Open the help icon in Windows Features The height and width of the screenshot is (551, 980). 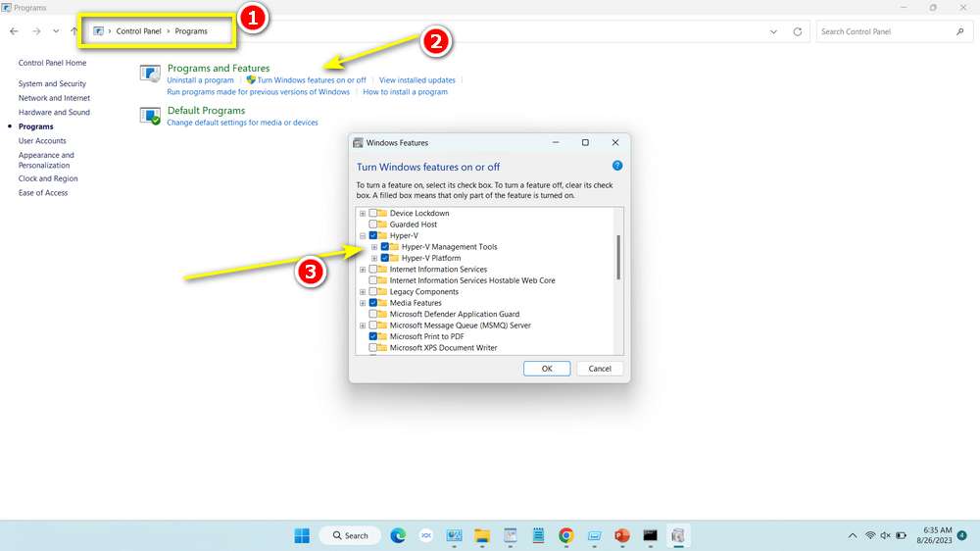pyautogui.click(x=616, y=166)
